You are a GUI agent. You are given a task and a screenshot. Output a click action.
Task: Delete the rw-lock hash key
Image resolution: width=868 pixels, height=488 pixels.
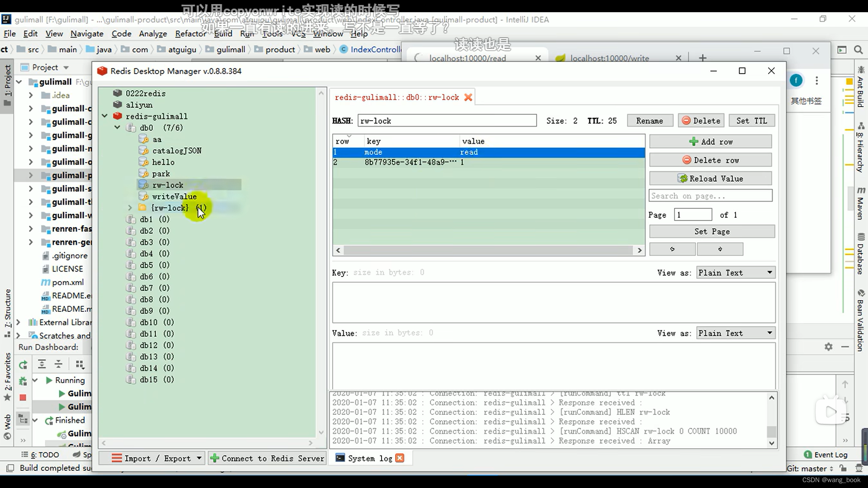tap(701, 121)
